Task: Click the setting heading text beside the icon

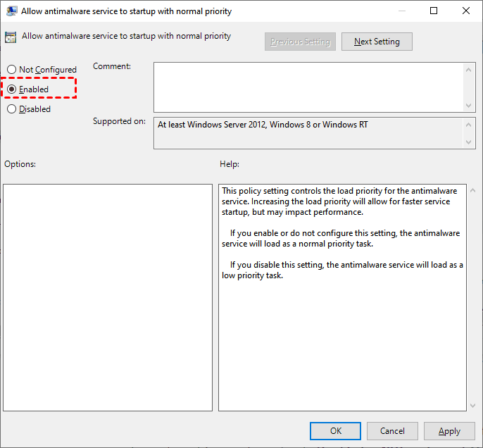Action: coord(126,36)
